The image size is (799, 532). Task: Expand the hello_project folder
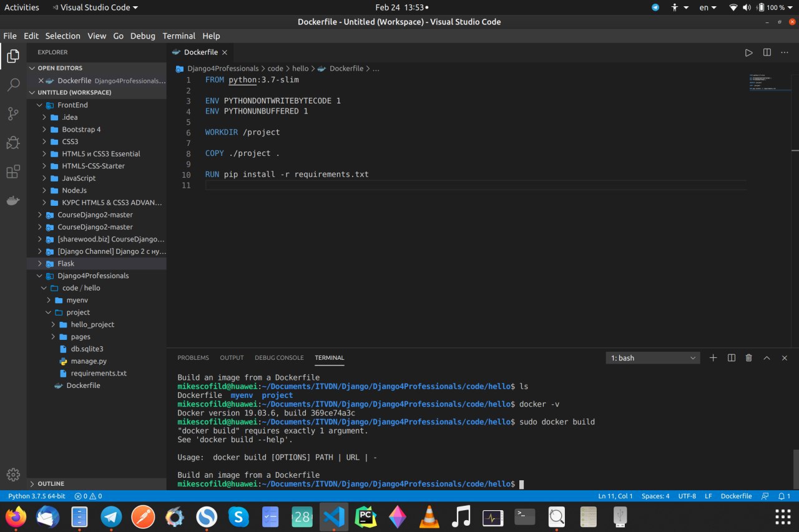(97, 324)
